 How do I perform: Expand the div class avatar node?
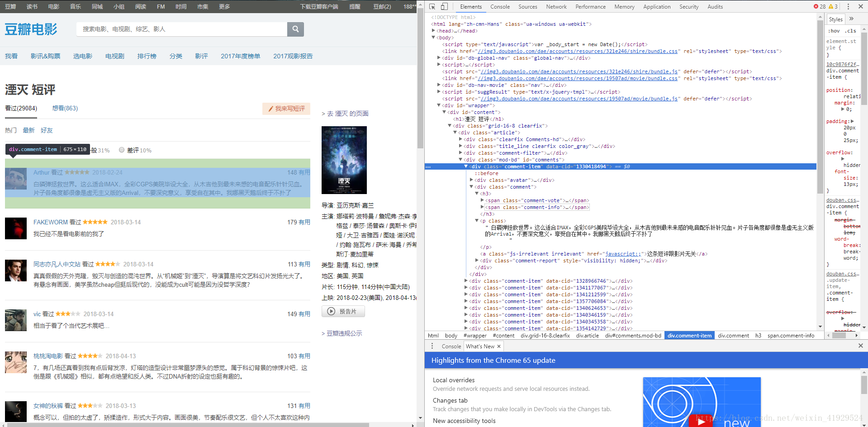[x=471, y=180]
